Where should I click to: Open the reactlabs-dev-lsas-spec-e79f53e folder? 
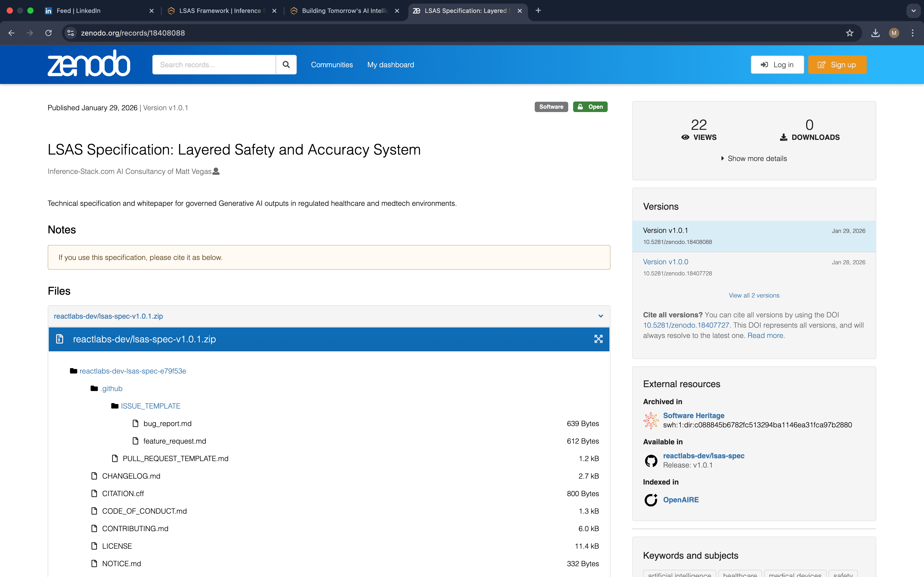click(133, 371)
